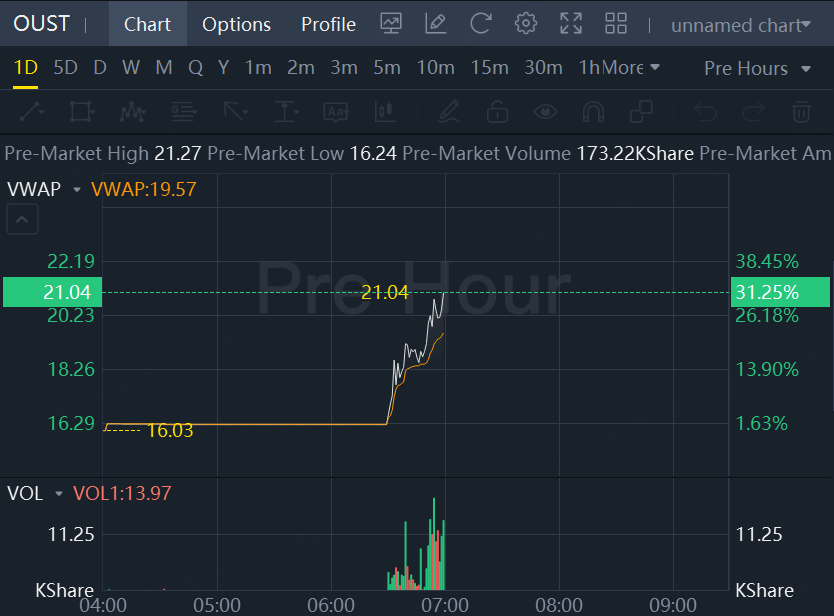Switch to the Options tab
834x616 pixels.
tap(236, 24)
